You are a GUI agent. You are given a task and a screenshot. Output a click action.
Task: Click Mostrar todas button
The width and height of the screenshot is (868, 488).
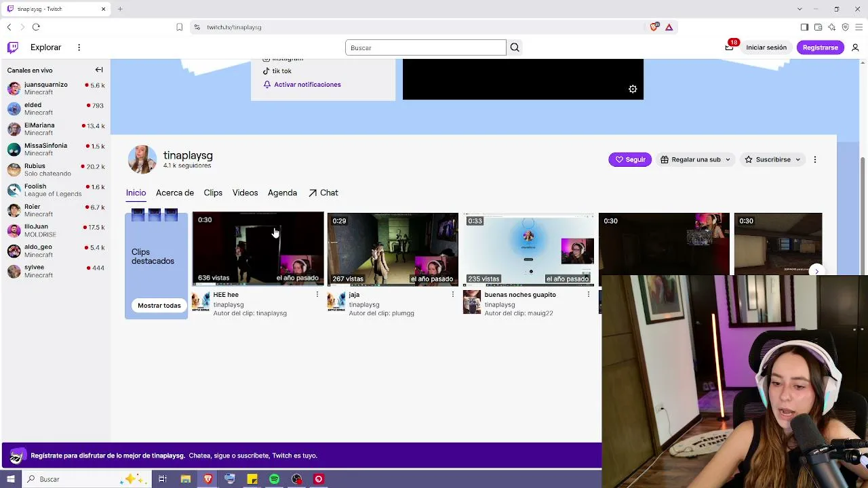(x=159, y=306)
